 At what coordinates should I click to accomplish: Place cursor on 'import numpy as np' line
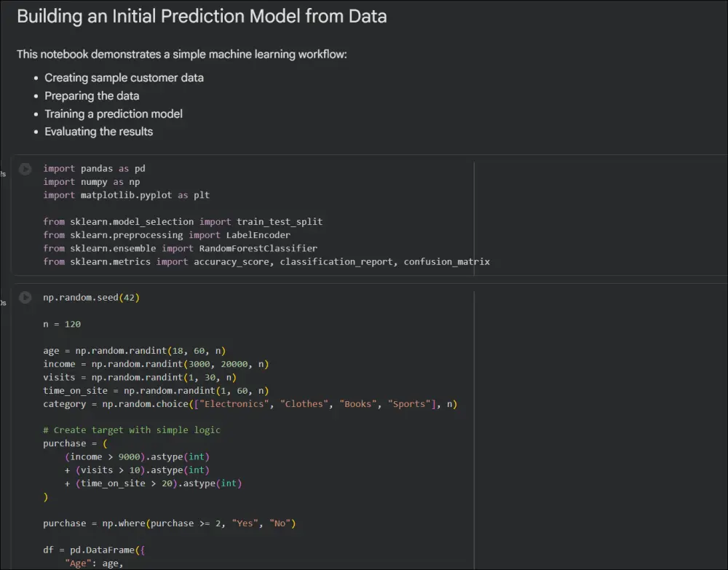(92, 182)
